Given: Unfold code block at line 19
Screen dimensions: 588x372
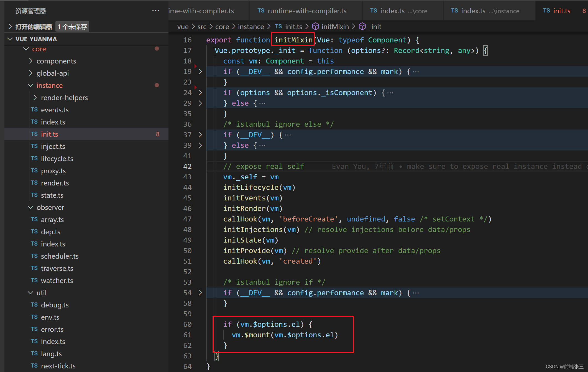Looking at the screenshot, I should [x=200, y=72].
